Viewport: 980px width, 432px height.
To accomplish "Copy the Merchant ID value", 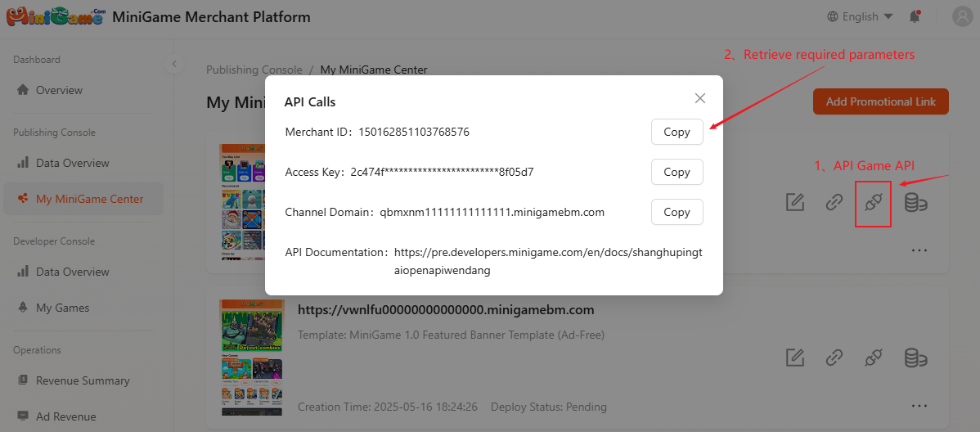I will (x=677, y=132).
